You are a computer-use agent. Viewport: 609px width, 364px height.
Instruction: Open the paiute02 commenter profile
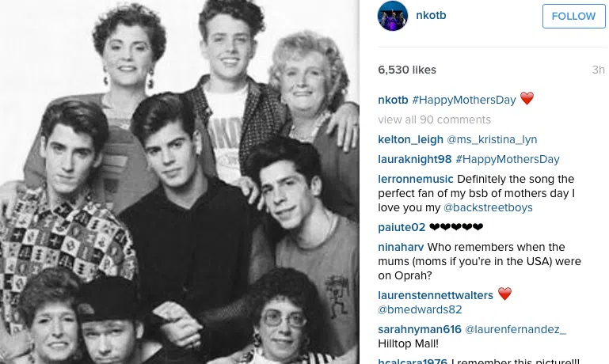402,227
